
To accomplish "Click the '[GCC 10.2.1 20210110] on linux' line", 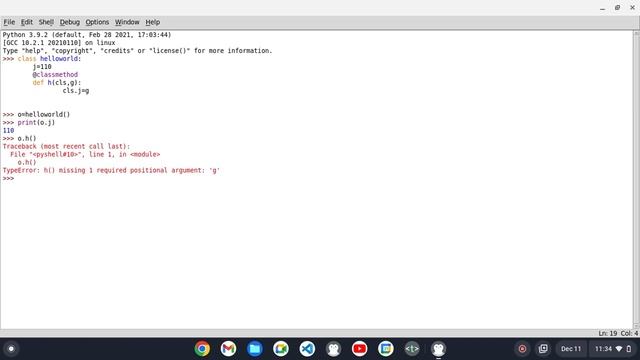I will pyautogui.click(x=59, y=43).
